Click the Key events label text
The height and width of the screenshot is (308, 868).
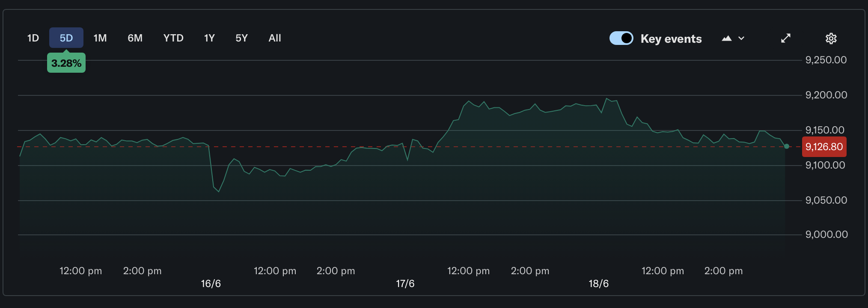point(671,39)
